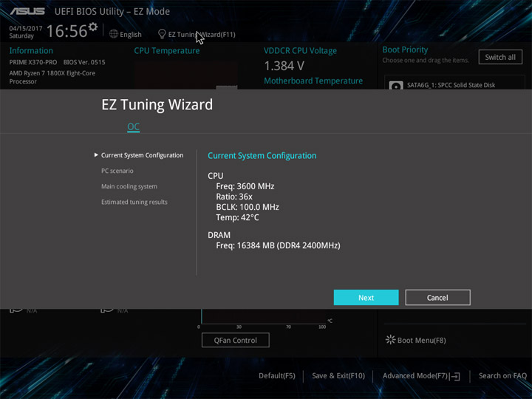The width and height of the screenshot is (532, 399).
Task: Click the EZ Tuning Wizard title
Action: tap(157, 104)
